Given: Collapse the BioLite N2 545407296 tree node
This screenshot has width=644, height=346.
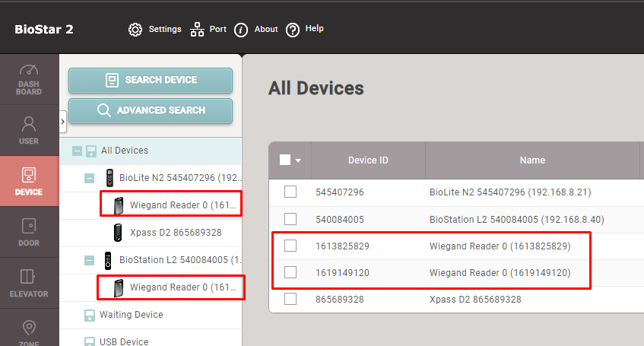Looking at the screenshot, I should (x=90, y=178).
